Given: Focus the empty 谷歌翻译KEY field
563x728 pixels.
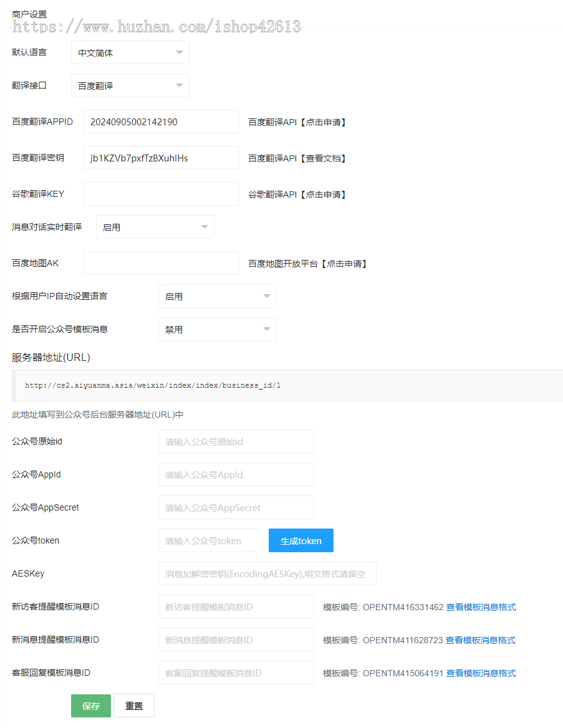Looking at the screenshot, I should [x=161, y=194].
